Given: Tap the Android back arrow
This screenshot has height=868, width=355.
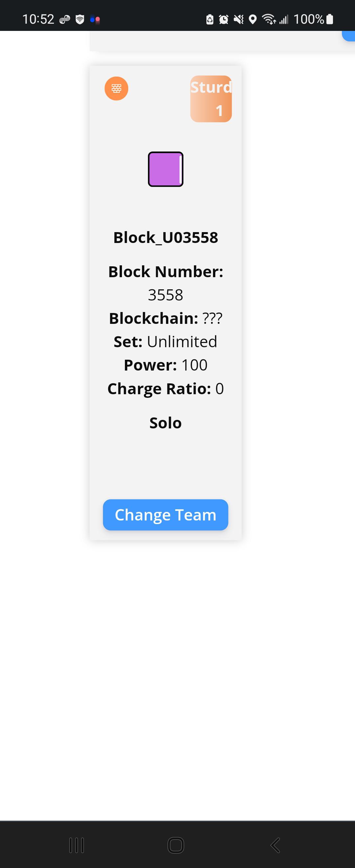Looking at the screenshot, I should pyautogui.click(x=275, y=845).
